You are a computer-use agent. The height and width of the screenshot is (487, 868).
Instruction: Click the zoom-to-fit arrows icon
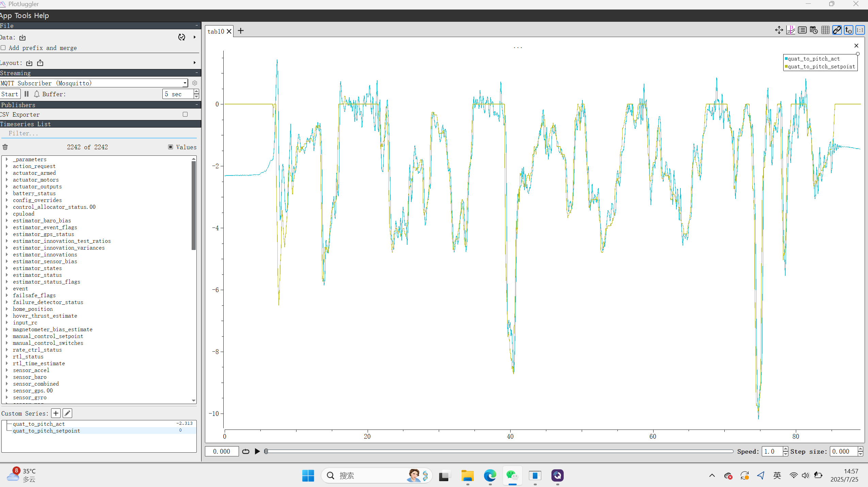pyautogui.click(x=779, y=30)
